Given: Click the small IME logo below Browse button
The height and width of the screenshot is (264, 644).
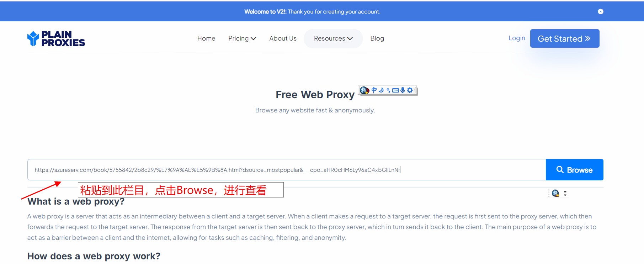Looking at the screenshot, I should (x=555, y=193).
